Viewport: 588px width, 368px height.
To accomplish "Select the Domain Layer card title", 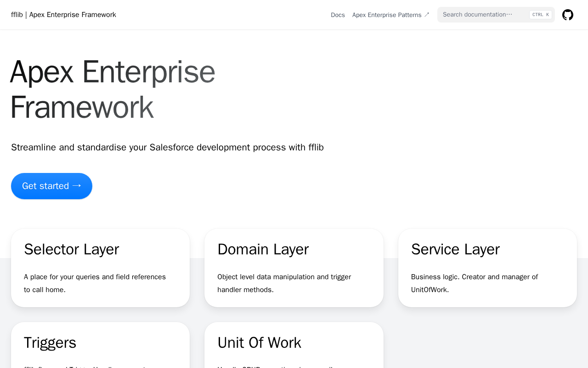I will (x=263, y=249).
